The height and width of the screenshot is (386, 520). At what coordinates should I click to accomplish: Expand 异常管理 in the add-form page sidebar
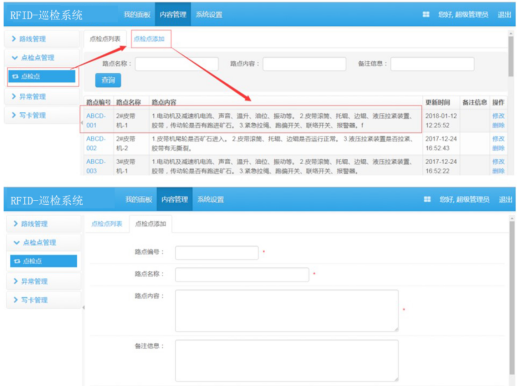(x=43, y=281)
